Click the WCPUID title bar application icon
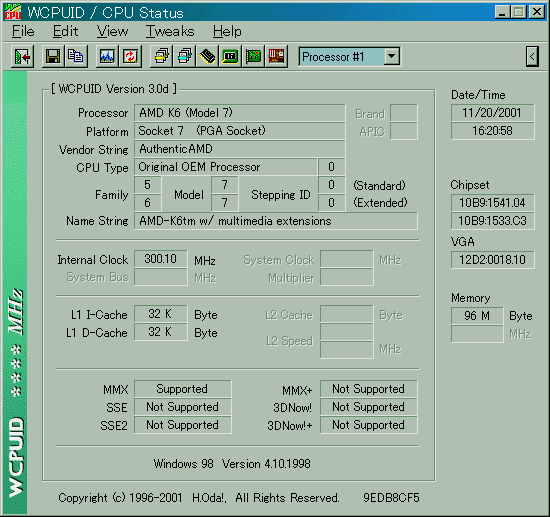The width and height of the screenshot is (550, 517). (13, 12)
